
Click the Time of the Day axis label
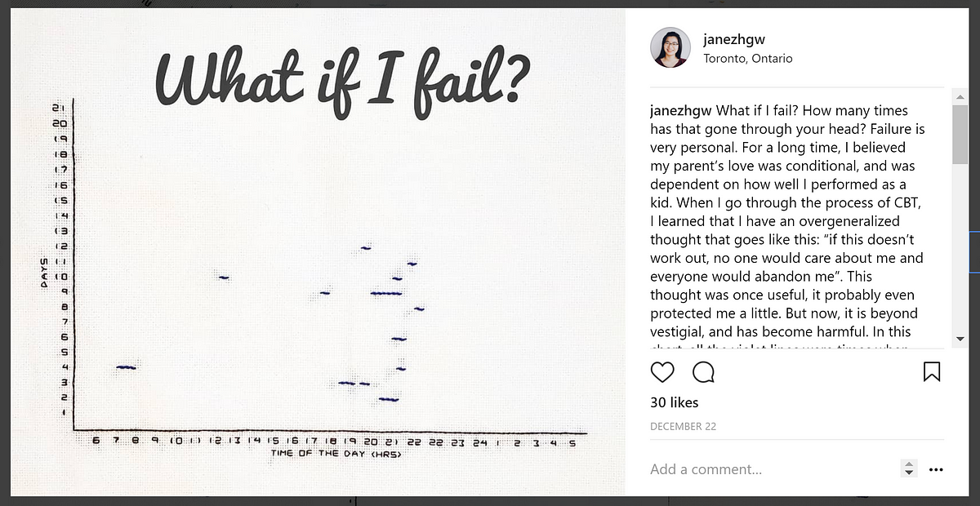coord(336,454)
